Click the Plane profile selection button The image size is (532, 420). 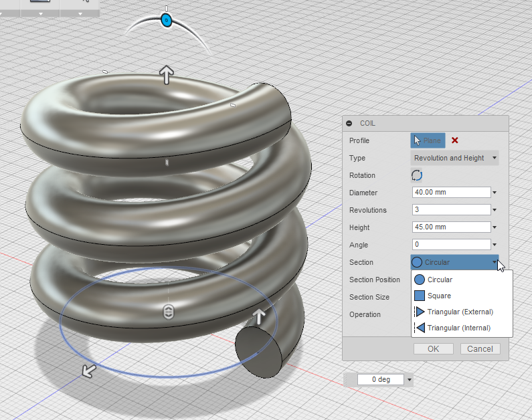[428, 140]
